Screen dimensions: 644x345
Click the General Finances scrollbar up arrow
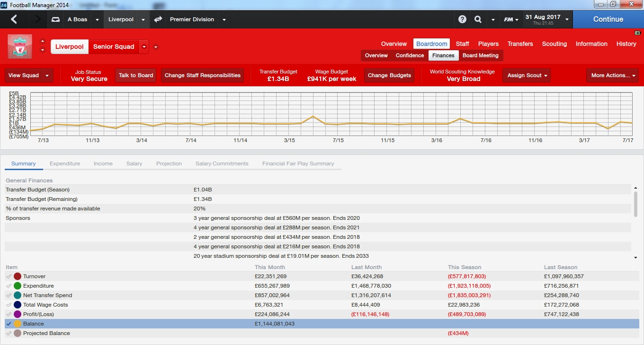635,189
